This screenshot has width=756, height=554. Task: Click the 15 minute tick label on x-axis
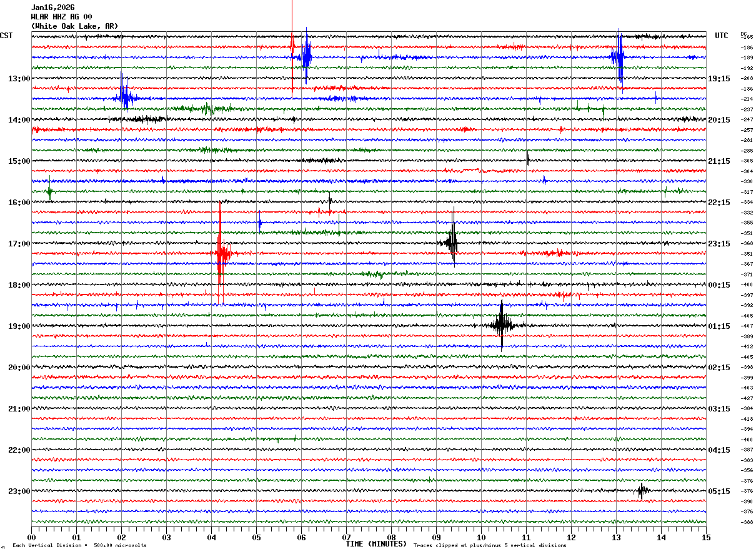coord(705,537)
